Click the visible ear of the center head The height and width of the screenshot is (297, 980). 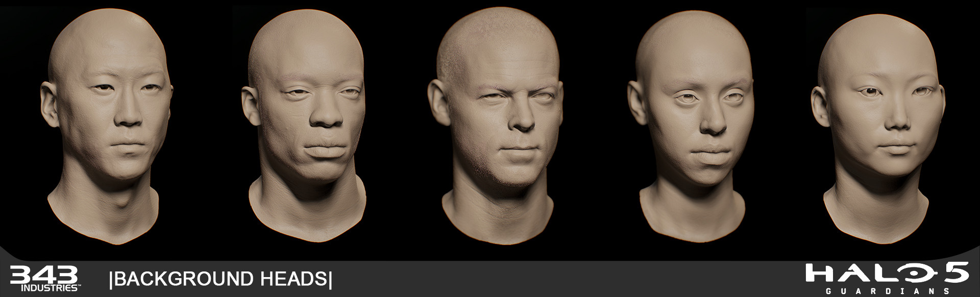439,102
